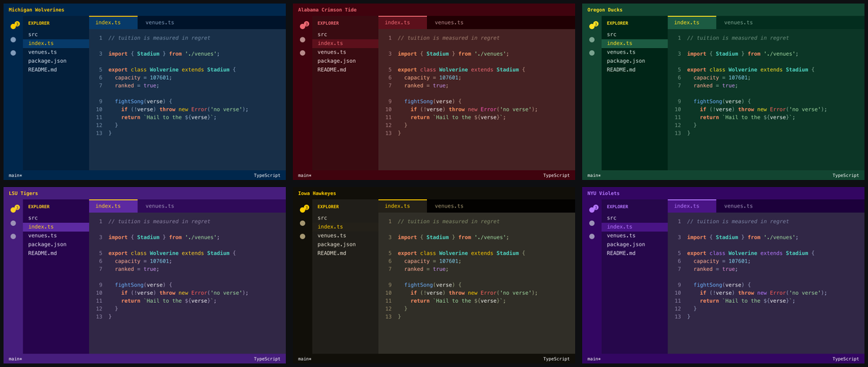868x367 pixels.
Task: Open README.md in Michigan Wolverines explorer
Action: tap(56, 70)
